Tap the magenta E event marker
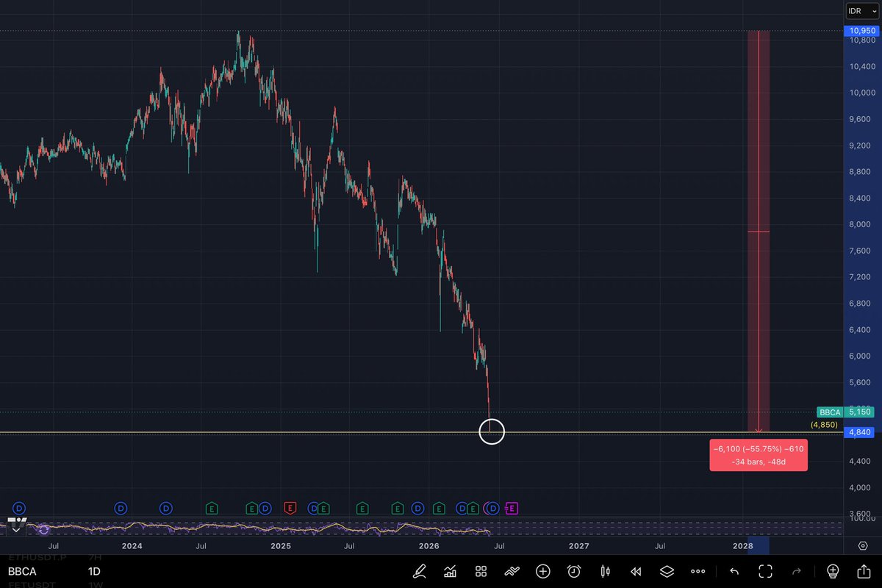 point(512,508)
